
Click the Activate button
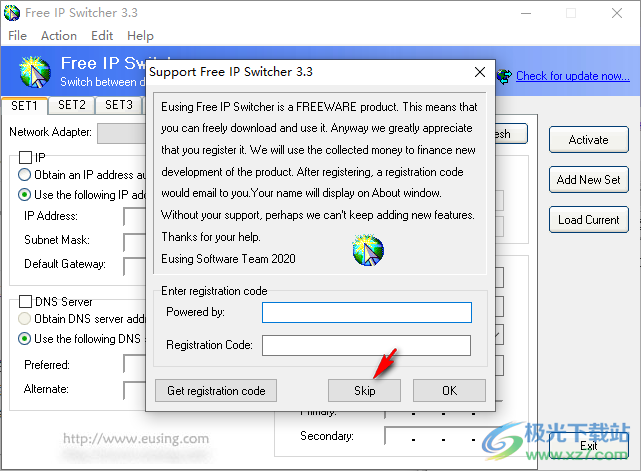589,140
